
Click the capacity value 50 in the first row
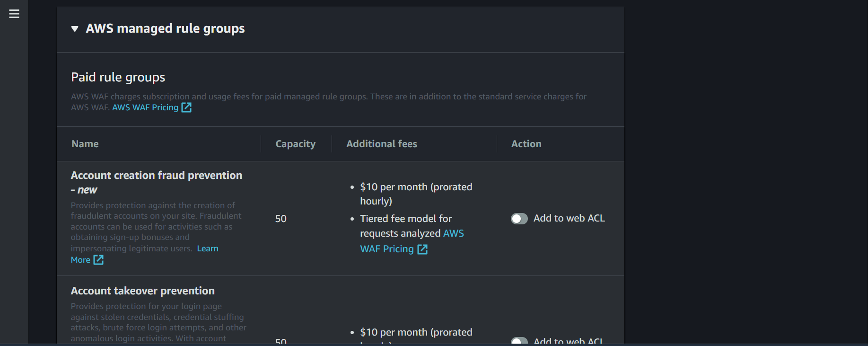pyautogui.click(x=281, y=219)
